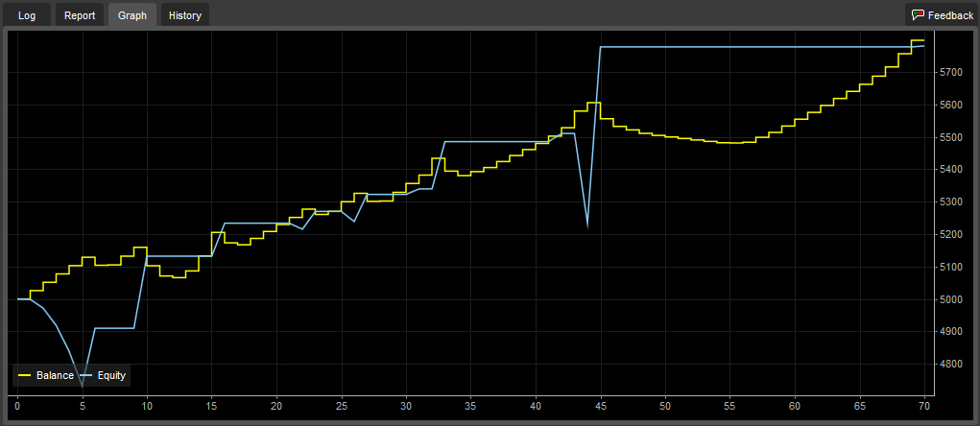Click the 4900 y-axis label

[950, 332]
